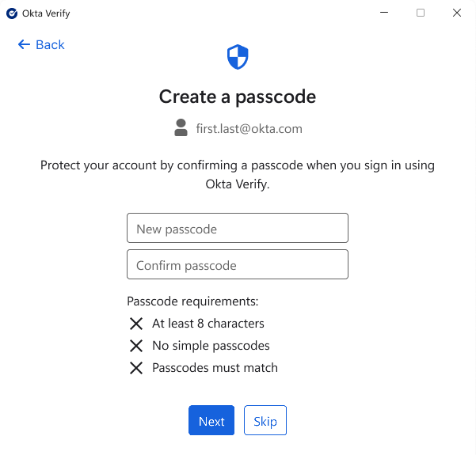Click the No simple passcodes requirement
476x455 pixels.
pyautogui.click(x=211, y=346)
